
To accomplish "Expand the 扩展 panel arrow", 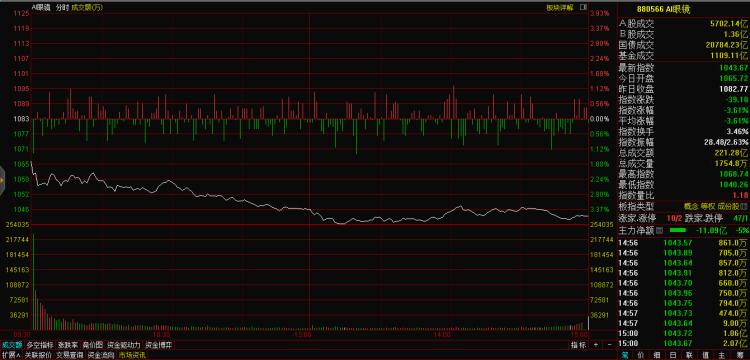I will 11,355.
